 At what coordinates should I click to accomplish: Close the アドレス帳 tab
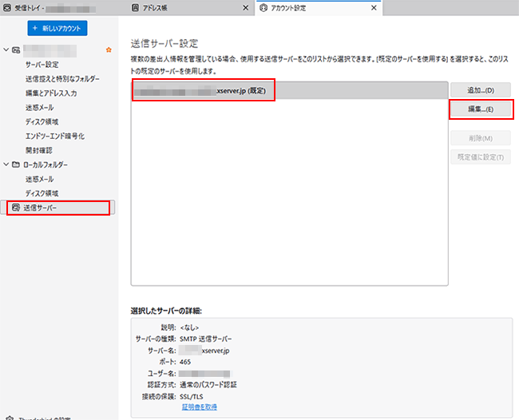pyautogui.click(x=246, y=8)
